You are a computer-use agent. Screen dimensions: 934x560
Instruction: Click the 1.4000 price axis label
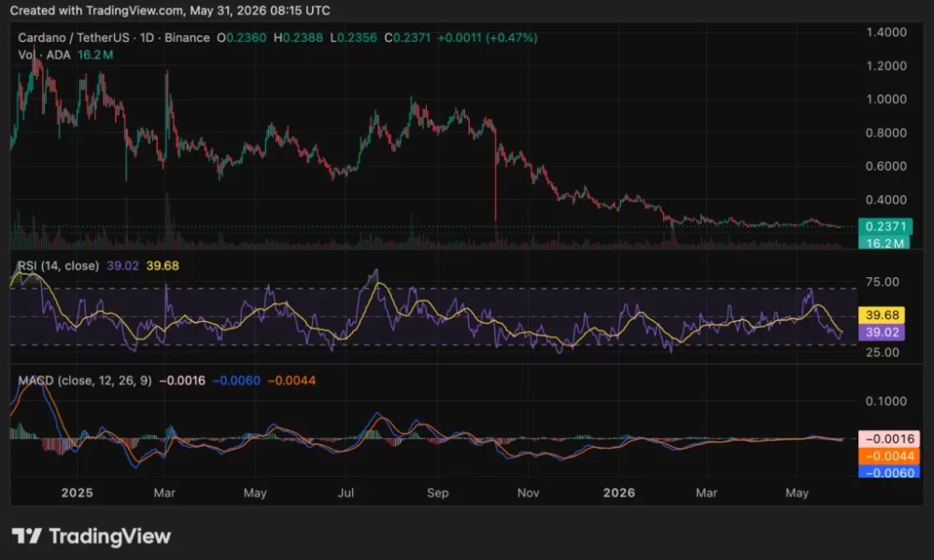885,32
